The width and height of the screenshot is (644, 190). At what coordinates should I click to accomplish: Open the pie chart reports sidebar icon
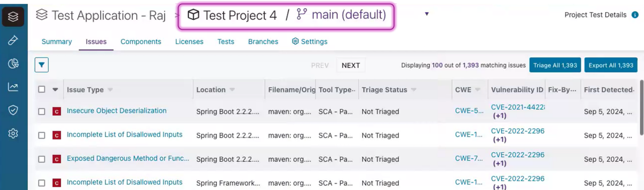click(x=14, y=64)
